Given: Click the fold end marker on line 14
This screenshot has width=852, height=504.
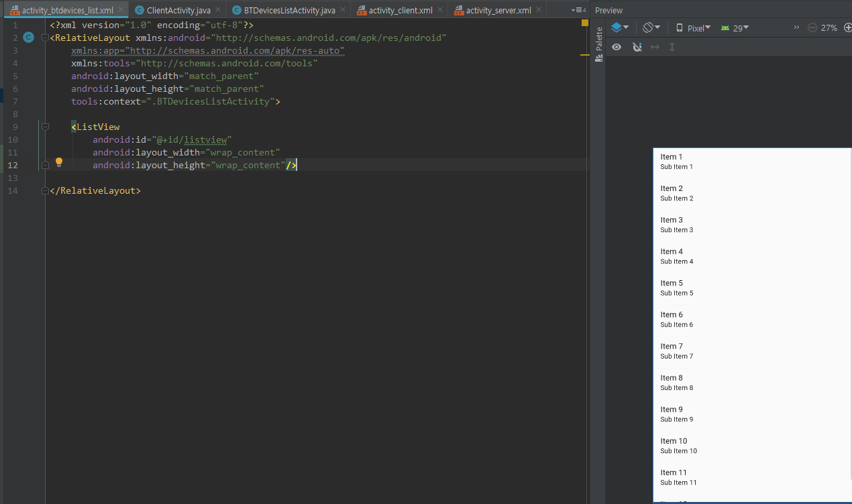Looking at the screenshot, I should (x=45, y=190).
